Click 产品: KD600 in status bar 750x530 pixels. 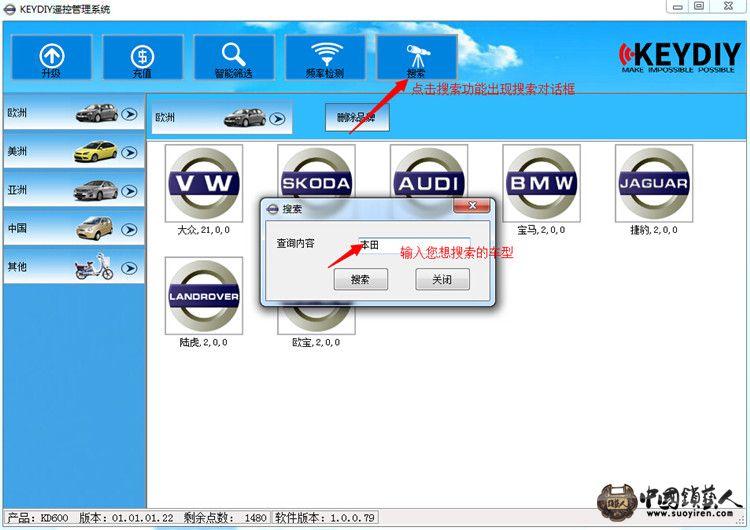click(38, 518)
